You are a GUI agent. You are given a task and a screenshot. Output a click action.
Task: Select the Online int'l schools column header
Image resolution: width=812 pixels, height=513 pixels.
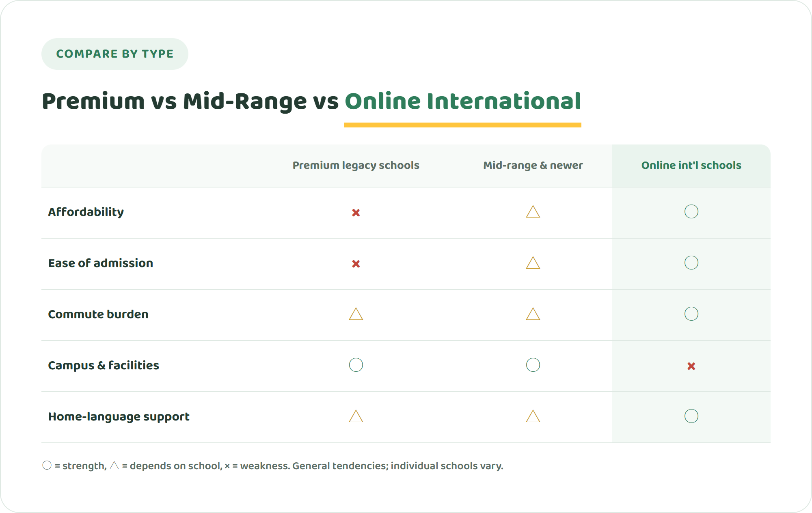[x=691, y=165]
